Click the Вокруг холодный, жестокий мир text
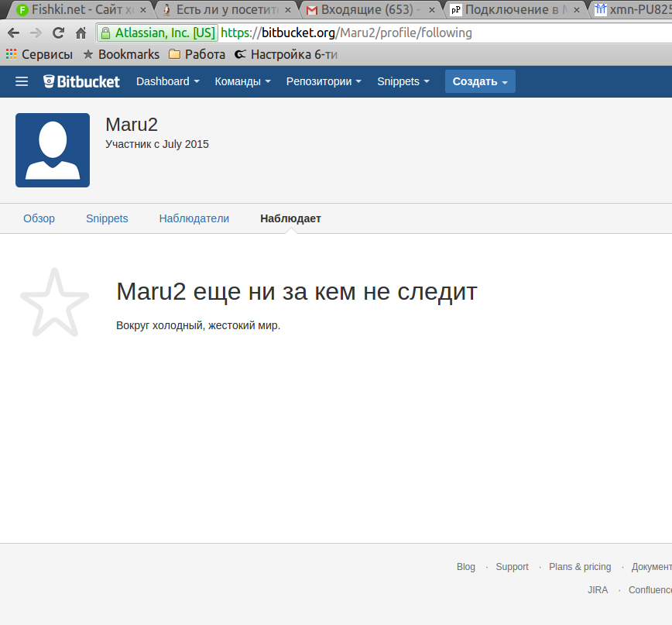Screen dimensions: 672x625 [198, 325]
